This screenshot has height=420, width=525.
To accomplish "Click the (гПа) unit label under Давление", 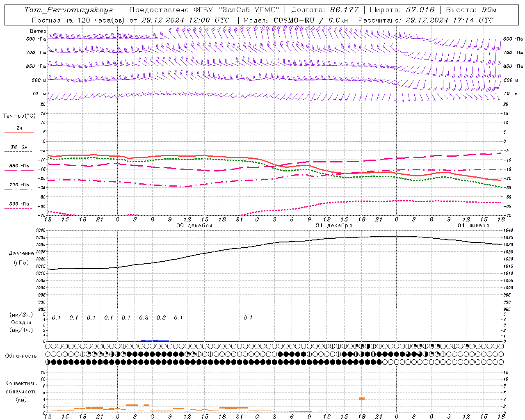I will 21,262.
